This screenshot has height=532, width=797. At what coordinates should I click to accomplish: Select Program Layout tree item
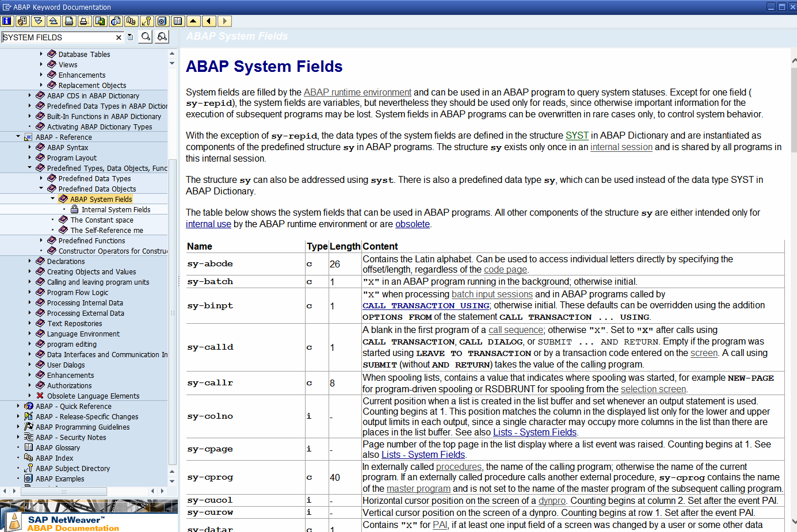[x=71, y=158]
